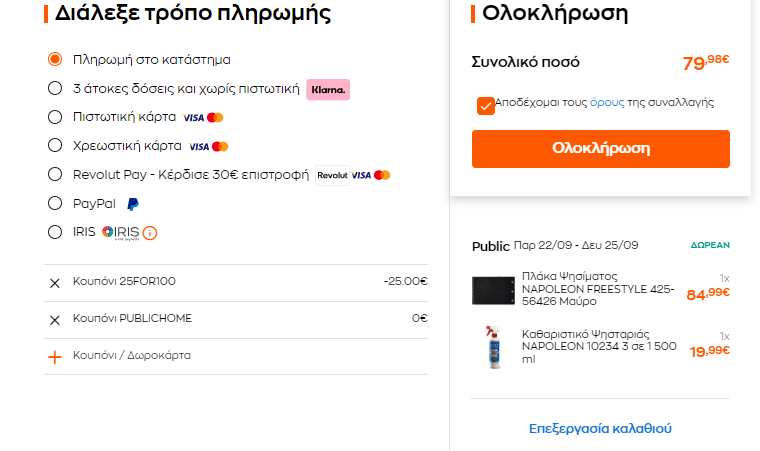Select Πληρωμή στο κατάστημα radio option

point(55,59)
